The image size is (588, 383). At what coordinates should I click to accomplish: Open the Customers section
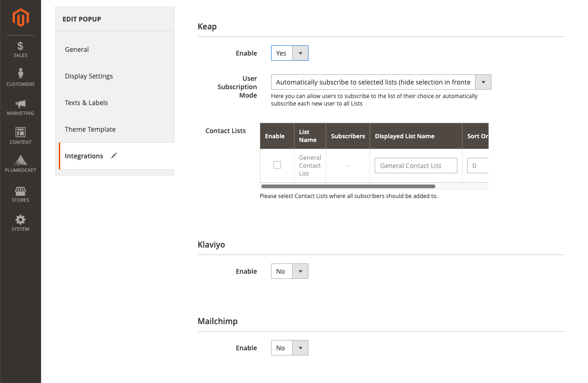pos(20,77)
